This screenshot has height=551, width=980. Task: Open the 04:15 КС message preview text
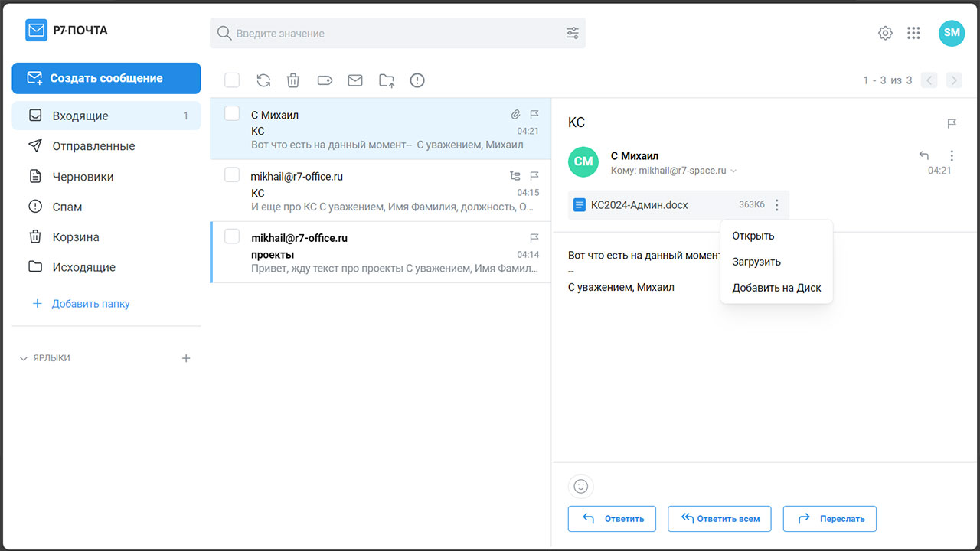pyautogui.click(x=392, y=207)
